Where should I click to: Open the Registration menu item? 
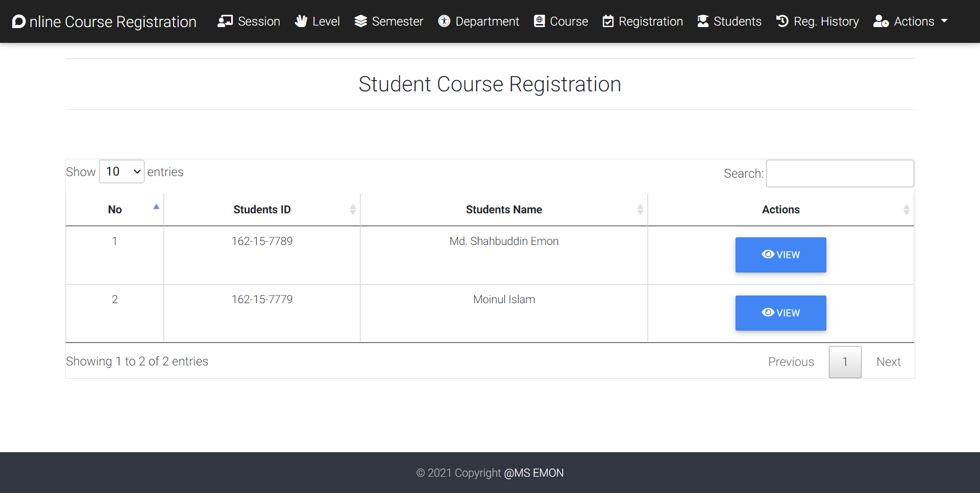click(x=642, y=21)
